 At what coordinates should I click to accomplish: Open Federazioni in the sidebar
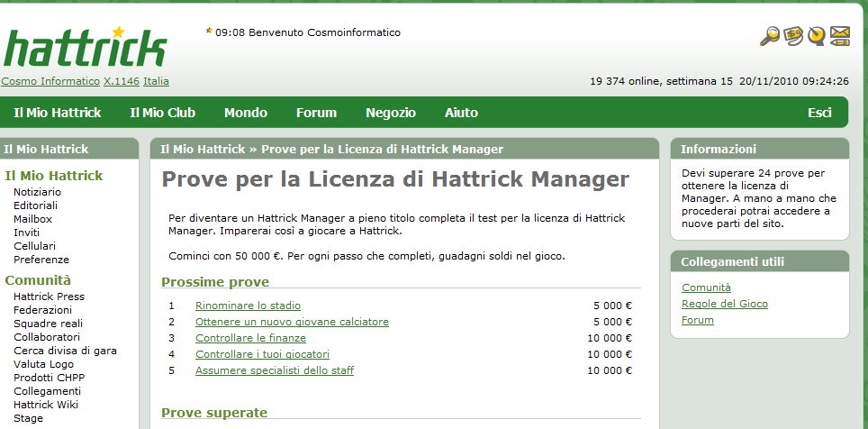(x=42, y=310)
